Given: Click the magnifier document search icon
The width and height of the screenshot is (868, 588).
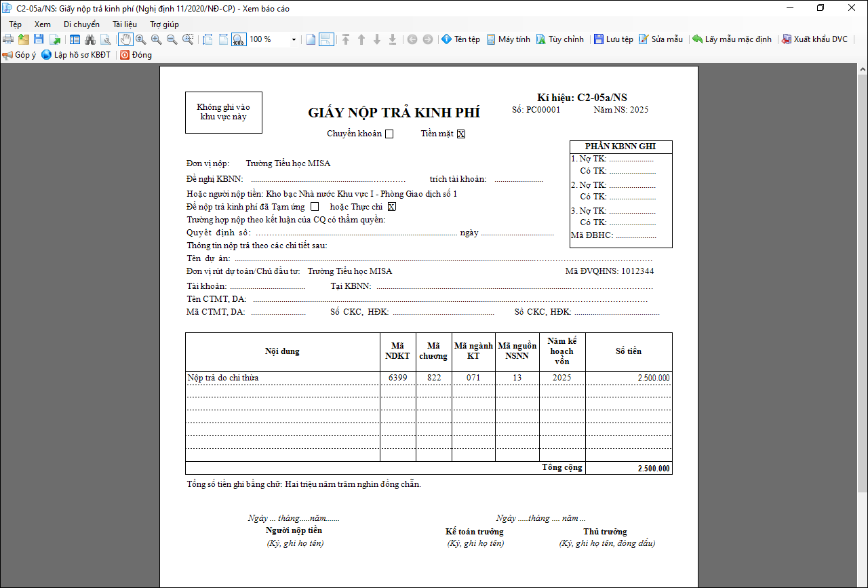Looking at the screenshot, I should click(105, 39).
